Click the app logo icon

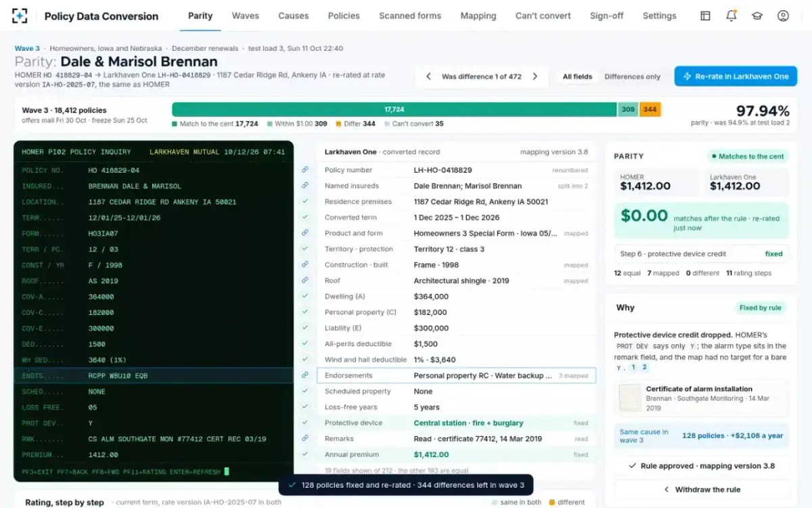pyautogui.click(x=20, y=16)
